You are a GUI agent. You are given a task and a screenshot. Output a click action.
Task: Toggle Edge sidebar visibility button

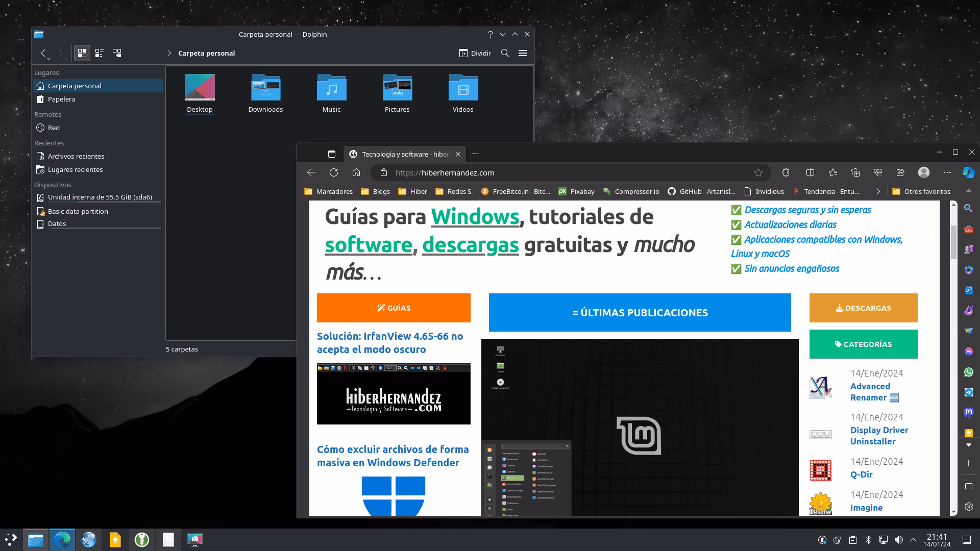tap(968, 486)
